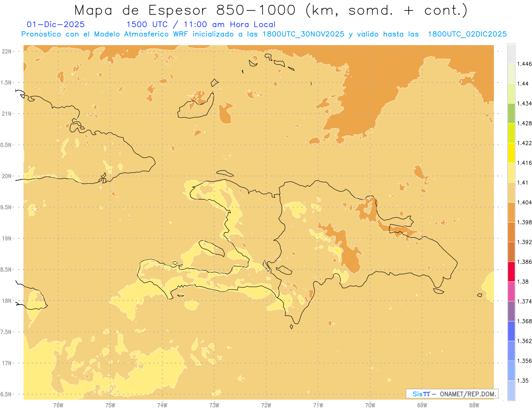
Task: Click the "1.392" colorbar value
Action: (x=524, y=242)
